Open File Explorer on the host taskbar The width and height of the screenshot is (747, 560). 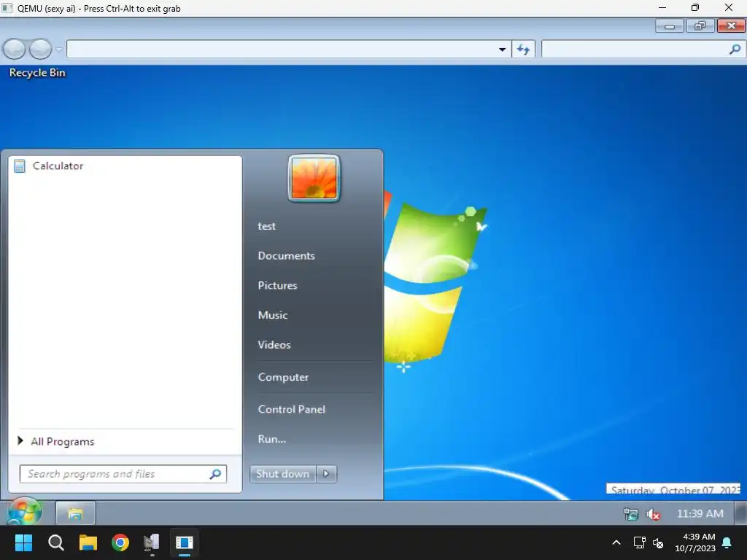click(88, 542)
